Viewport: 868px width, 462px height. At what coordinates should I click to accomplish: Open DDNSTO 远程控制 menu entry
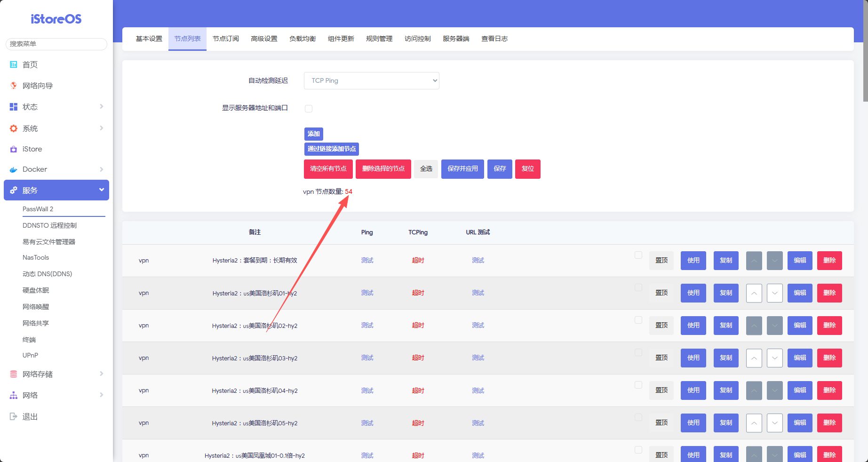(x=49, y=225)
